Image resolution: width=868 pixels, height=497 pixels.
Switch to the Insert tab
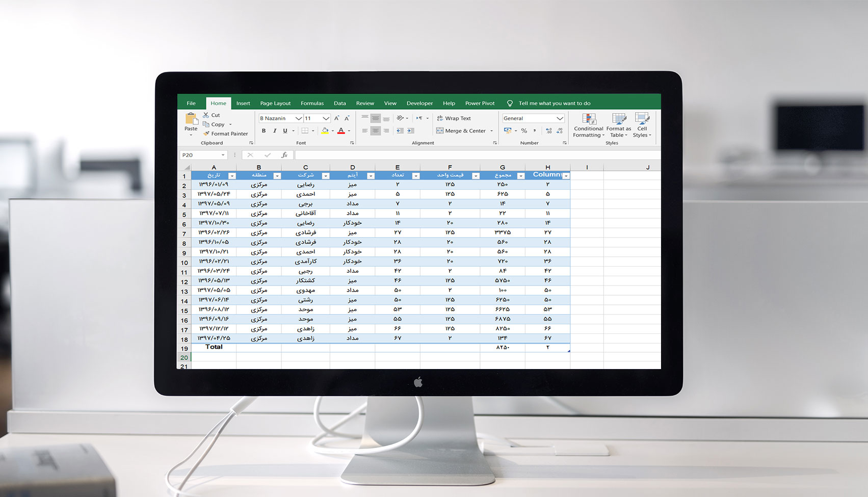(243, 103)
